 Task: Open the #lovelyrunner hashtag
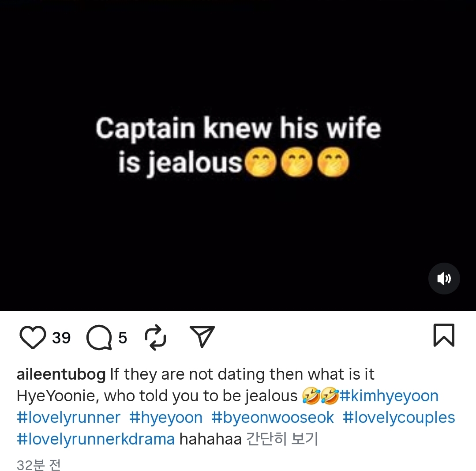69,417
